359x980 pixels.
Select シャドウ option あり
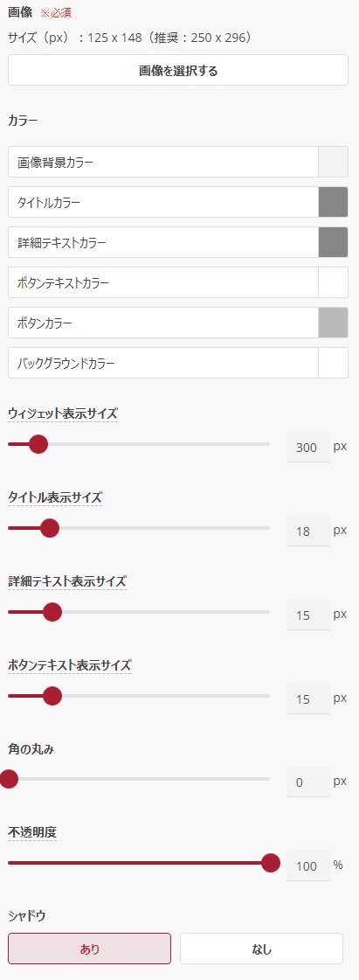[x=89, y=949]
